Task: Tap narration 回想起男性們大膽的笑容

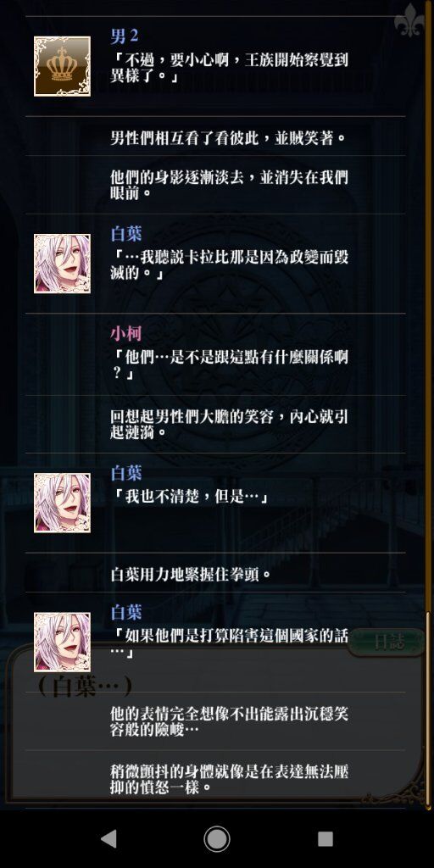Action: [x=229, y=424]
